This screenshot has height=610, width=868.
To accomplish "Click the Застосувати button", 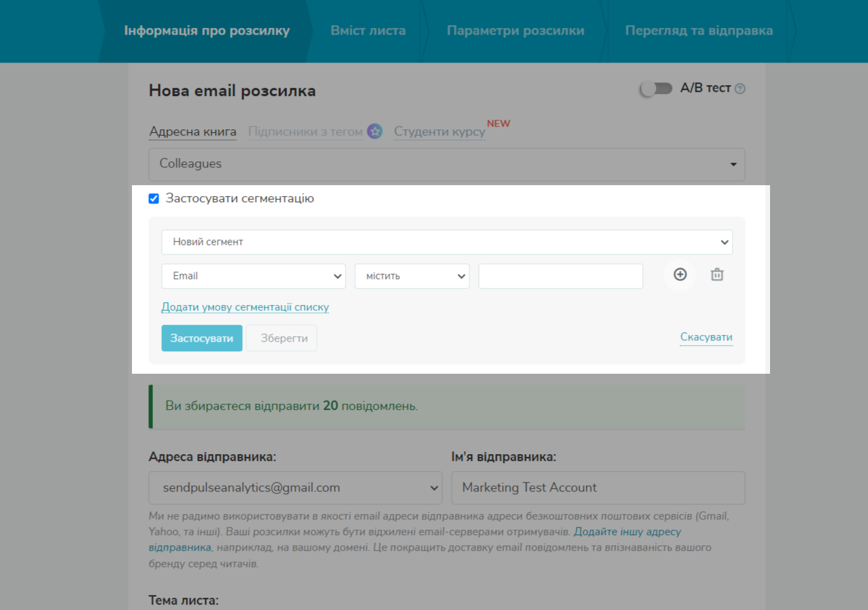I will tap(201, 338).
